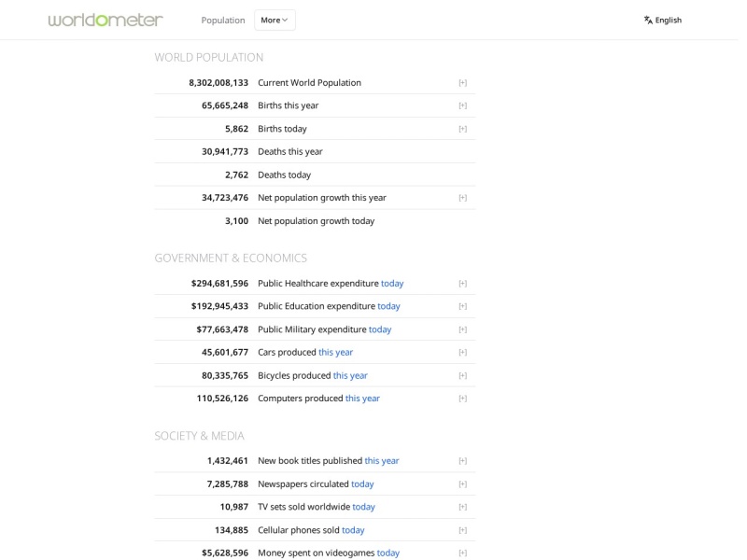Click the translate icon beside English

tap(648, 20)
